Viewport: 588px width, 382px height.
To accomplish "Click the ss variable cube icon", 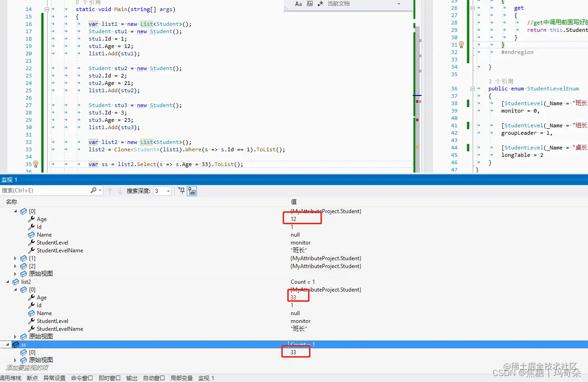I will coord(15,345).
